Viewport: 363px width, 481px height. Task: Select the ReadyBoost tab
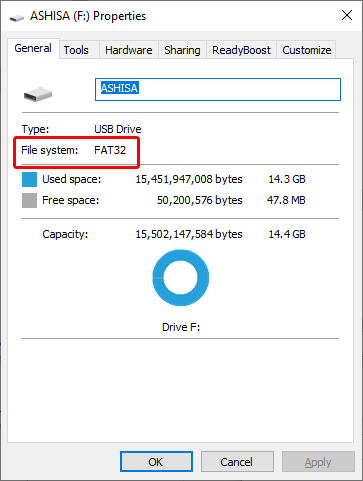tap(241, 50)
